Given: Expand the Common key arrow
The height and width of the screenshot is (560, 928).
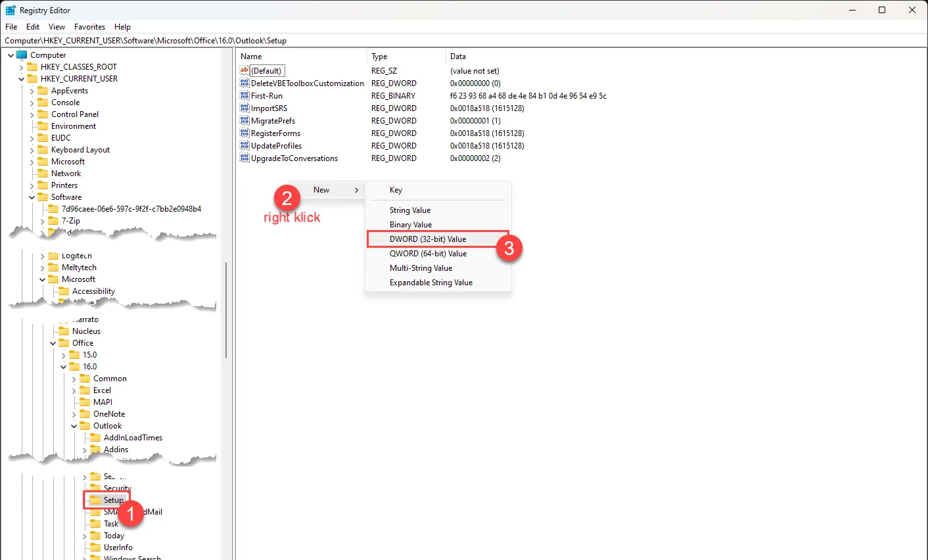Looking at the screenshot, I should (74, 379).
